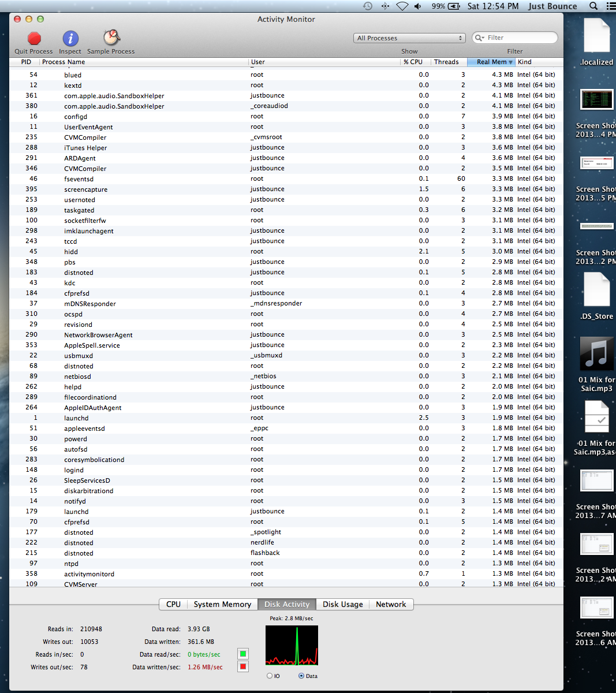616x693 pixels.
Task: Sort by the Threads column header
Action: [x=449, y=62]
